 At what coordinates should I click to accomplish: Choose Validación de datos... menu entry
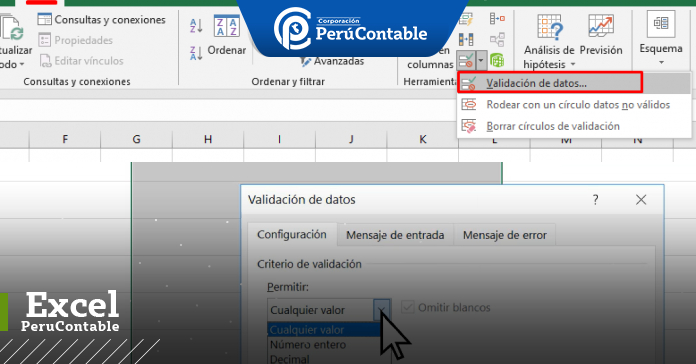coord(573,83)
